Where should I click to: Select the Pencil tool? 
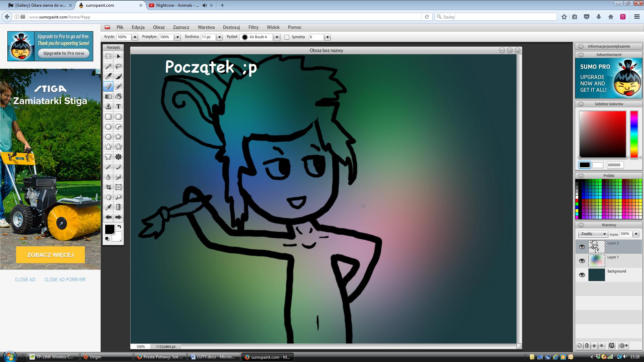(x=118, y=86)
